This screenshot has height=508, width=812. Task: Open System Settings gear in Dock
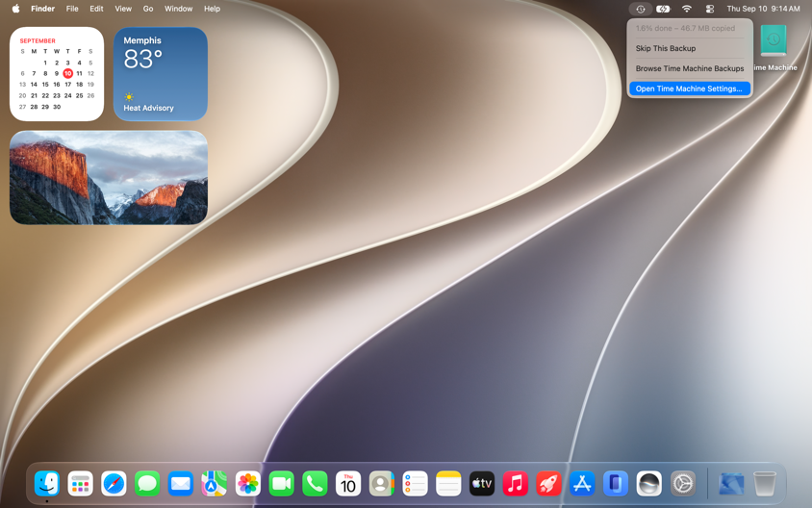pyautogui.click(x=682, y=484)
